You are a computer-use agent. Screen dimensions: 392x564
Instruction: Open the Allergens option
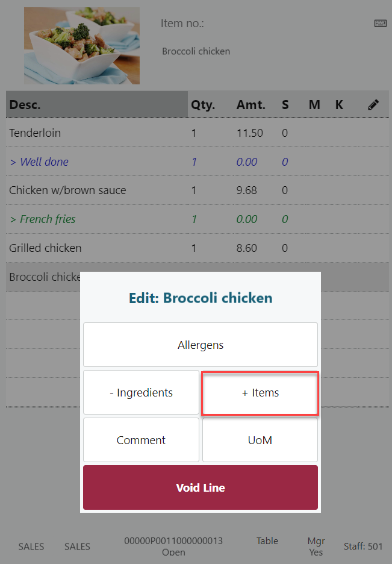click(x=200, y=345)
